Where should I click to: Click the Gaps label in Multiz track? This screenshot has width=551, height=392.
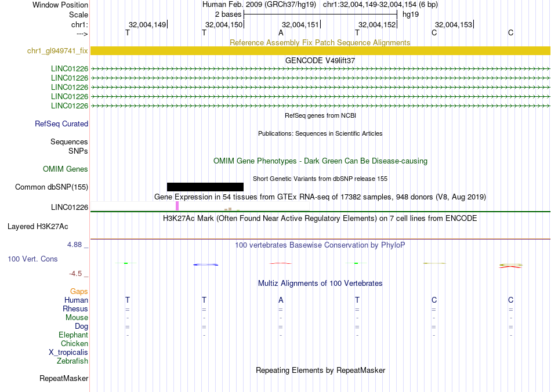[79, 291]
